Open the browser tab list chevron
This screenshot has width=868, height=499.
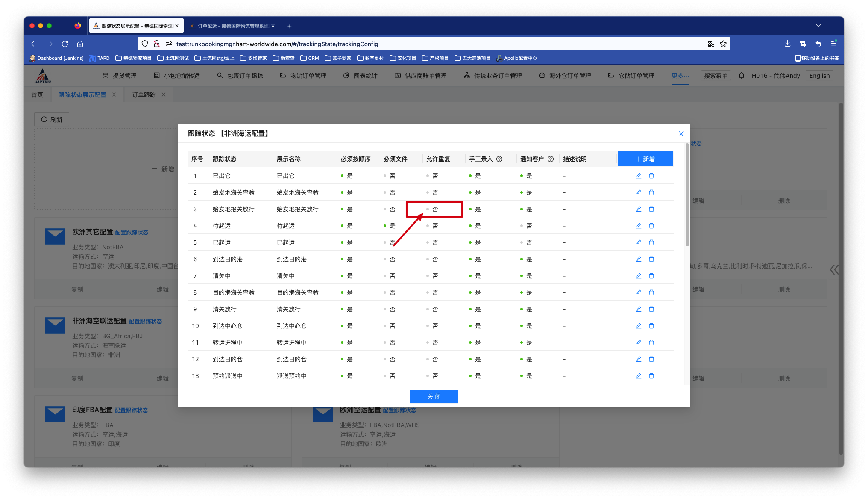coord(818,26)
